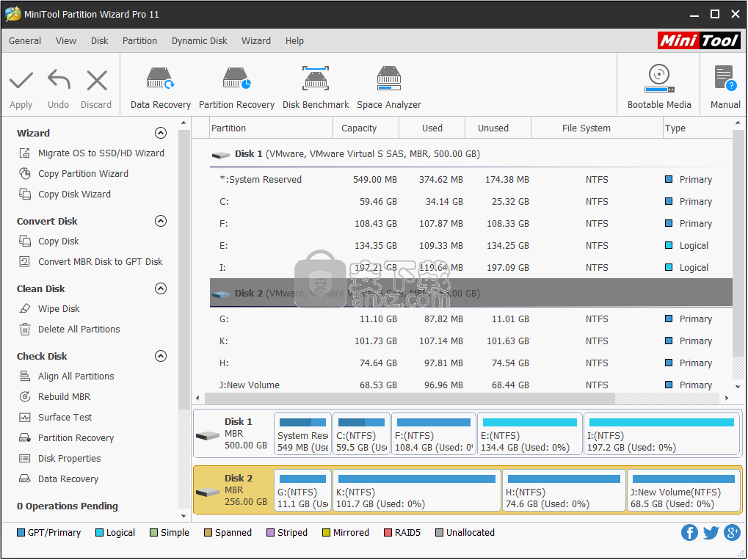The image size is (748, 560).
Task: Click the Delete All Partitions trash icon
Action: pyautogui.click(x=25, y=329)
